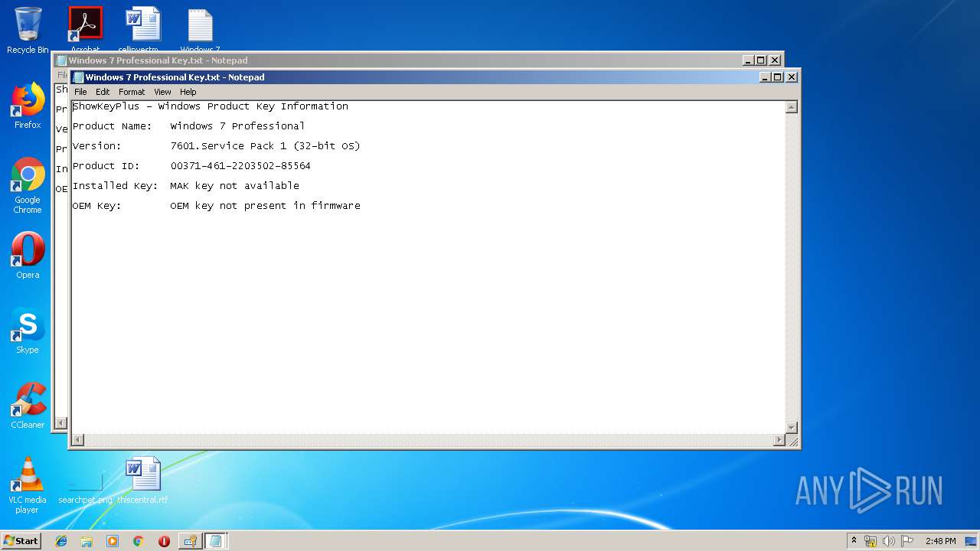Open the Skype desktop shortcut

pyautogui.click(x=28, y=331)
